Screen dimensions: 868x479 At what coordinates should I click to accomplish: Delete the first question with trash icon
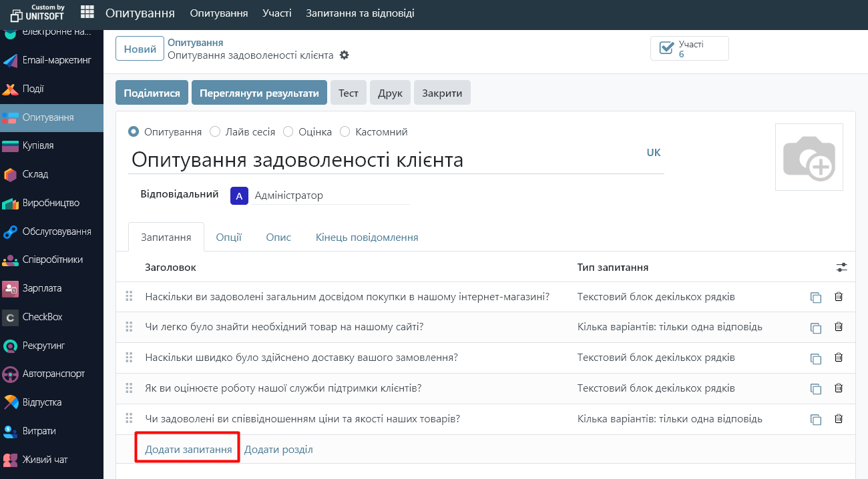(839, 297)
